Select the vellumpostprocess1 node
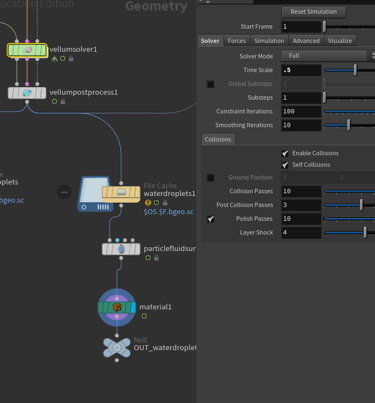This screenshot has width=375, height=403. pyautogui.click(x=27, y=93)
